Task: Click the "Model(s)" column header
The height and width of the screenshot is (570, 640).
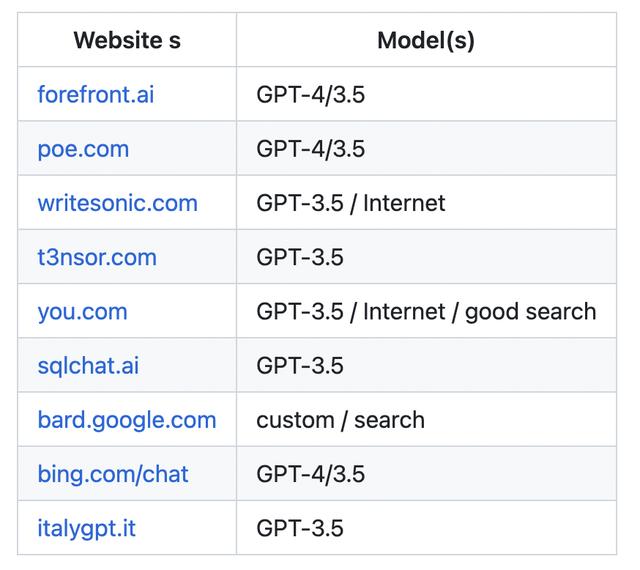Action: 426,41
